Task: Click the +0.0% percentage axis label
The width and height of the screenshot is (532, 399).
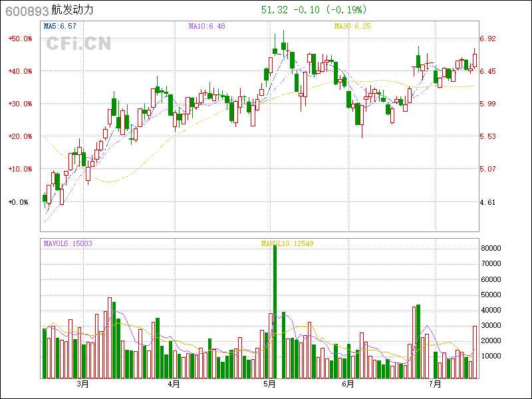Action: (19, 201)
